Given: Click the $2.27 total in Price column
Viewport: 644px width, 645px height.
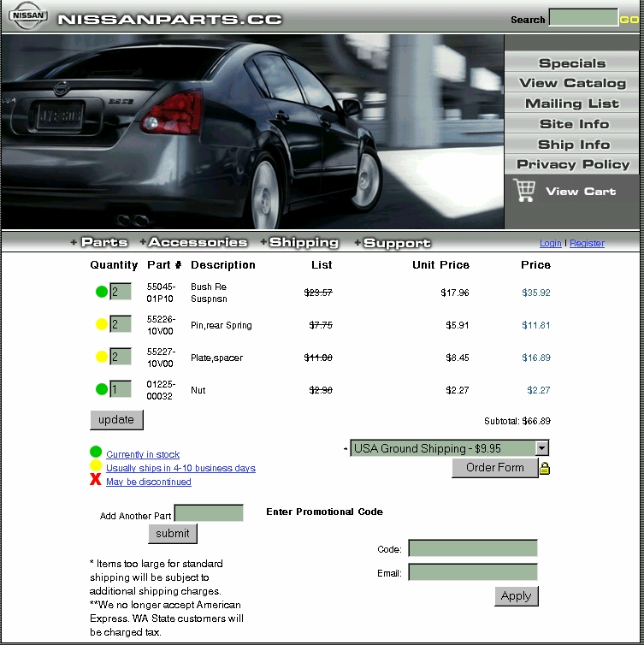Looking at the screenshot, I should coord(538,390).
